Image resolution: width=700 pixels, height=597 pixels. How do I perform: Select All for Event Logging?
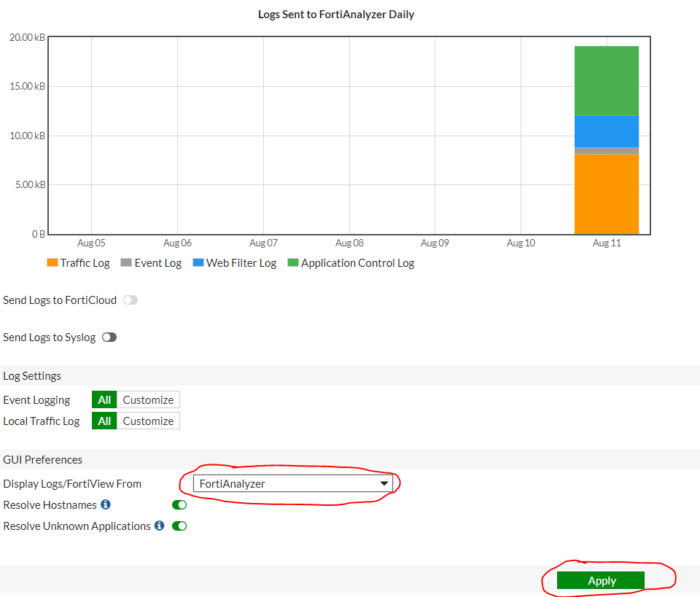point(104,399)
